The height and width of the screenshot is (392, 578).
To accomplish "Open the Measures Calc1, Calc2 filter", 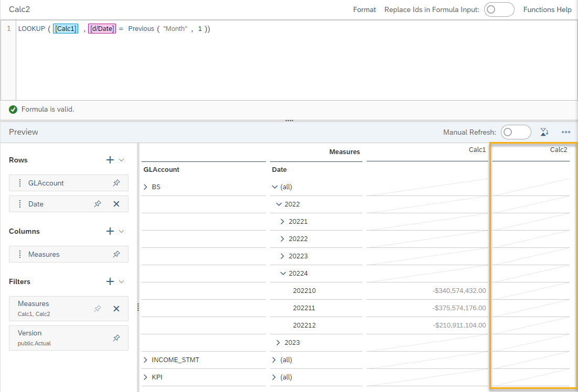I will click(69, 309).
